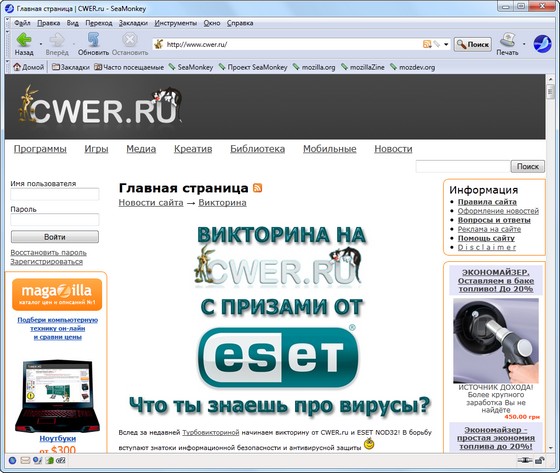
Task: Click the RSS feed icon in the address bar
Action: [427, 44]
